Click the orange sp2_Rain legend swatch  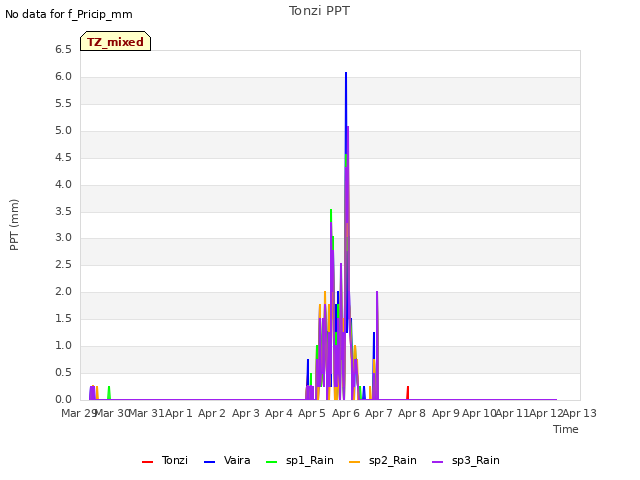point(355,462)
